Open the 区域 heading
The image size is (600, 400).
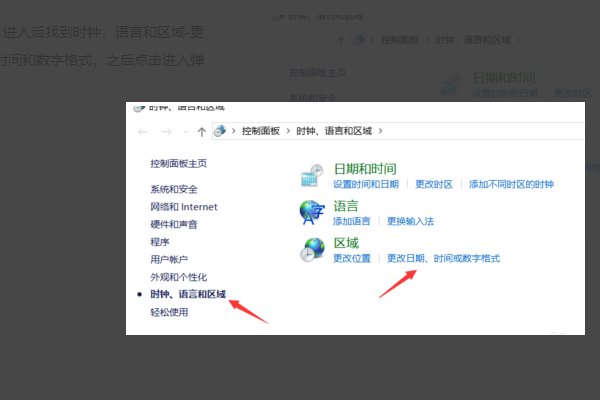click(x=346, y=243)
